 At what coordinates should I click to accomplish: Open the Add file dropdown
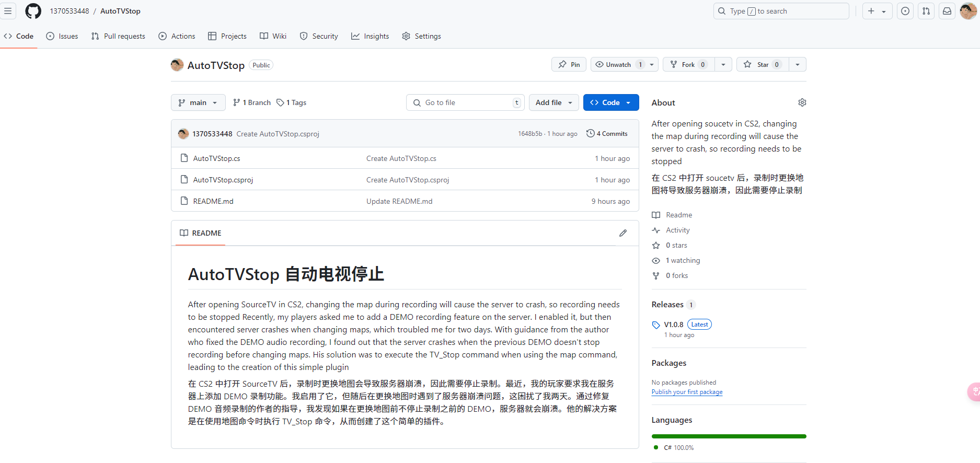coord(554,102)
